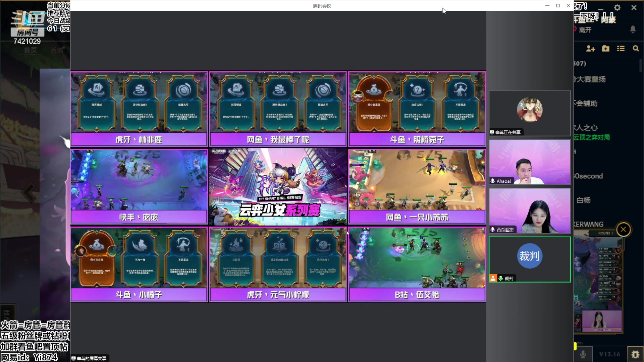Viewport: 644px width, 362px height.
Task: Click the bug report icon near V13.16
Action: tap(635, 354)
